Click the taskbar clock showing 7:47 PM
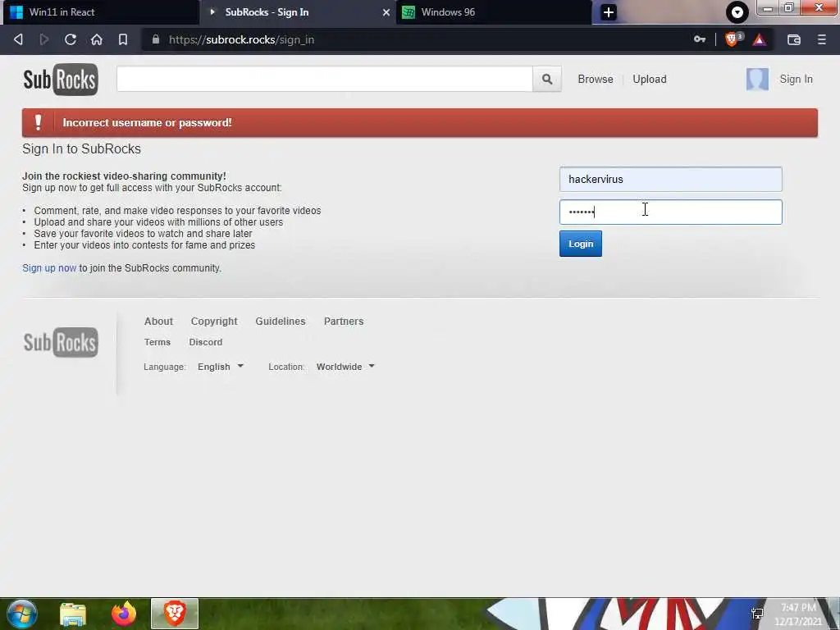 pyautogui.click(x=798, y=614)
